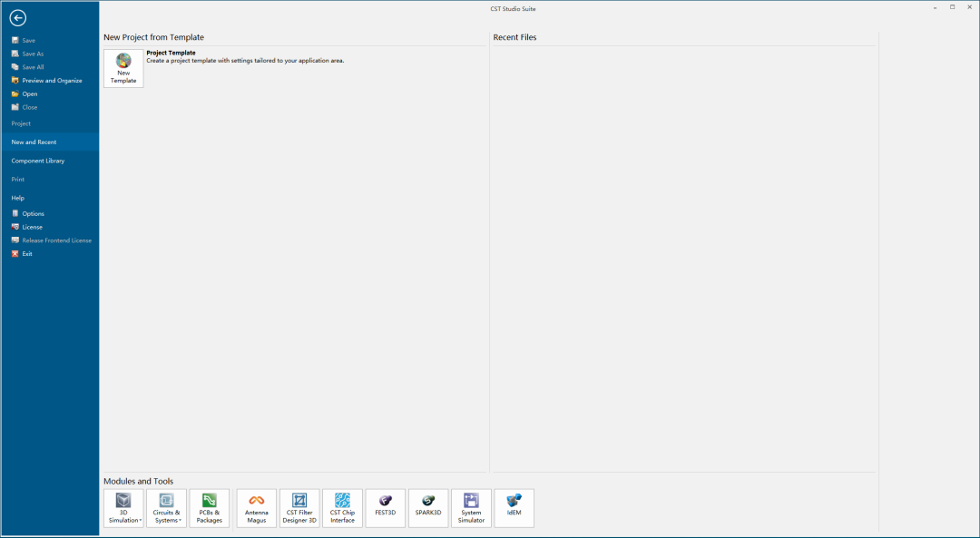Click the Preview and Organize label

[x=52, y=81]
